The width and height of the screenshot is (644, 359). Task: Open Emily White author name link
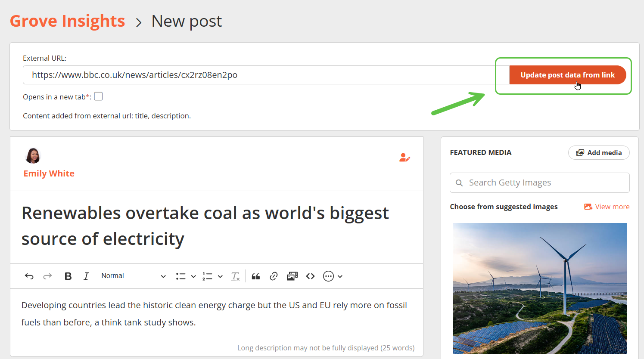coord(49,173)
